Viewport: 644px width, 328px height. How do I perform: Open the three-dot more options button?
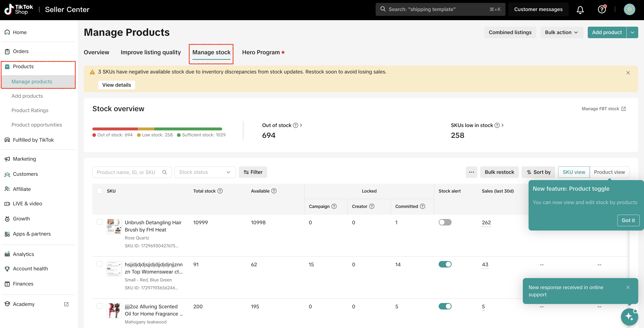click(472, 172)
